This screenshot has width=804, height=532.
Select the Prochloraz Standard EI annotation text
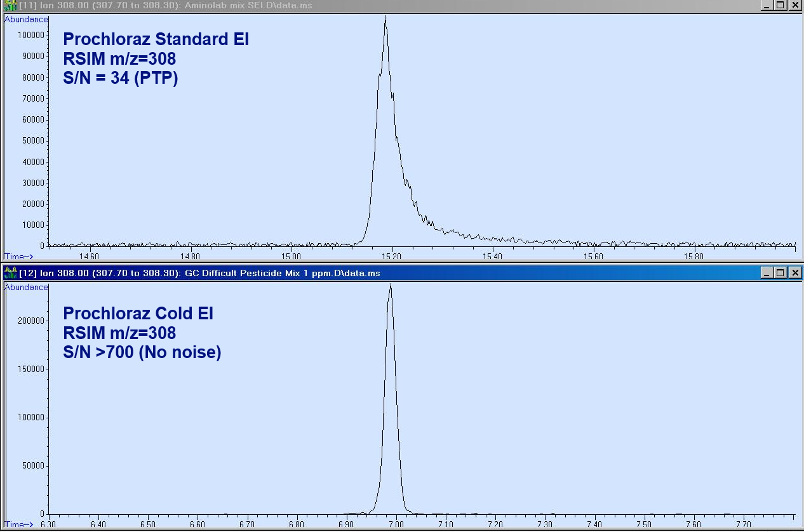click(x=155, y=39)
